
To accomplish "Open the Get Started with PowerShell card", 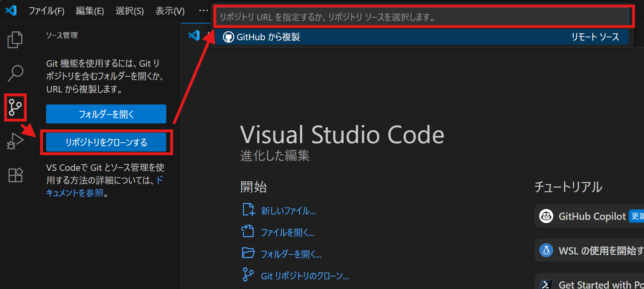I will point(589,281).
